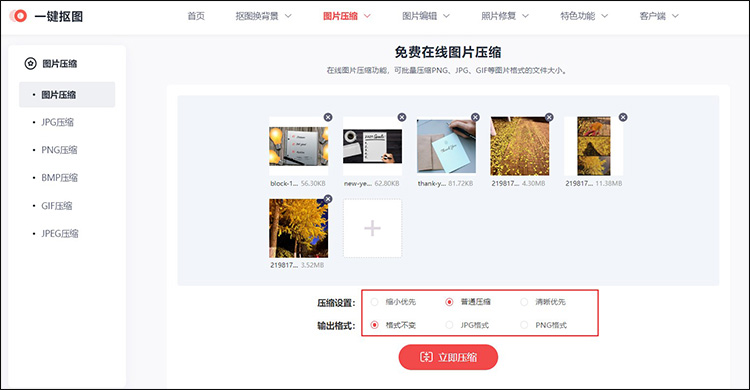Image resolution: width=750 pixels, height=390 pixels.
Task: Expand the 照片修复 menu arrow
Action: click(x=525, y=16)
